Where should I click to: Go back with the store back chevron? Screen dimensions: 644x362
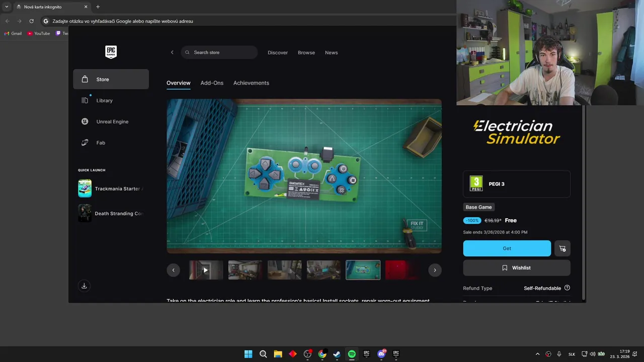point(172,52)
